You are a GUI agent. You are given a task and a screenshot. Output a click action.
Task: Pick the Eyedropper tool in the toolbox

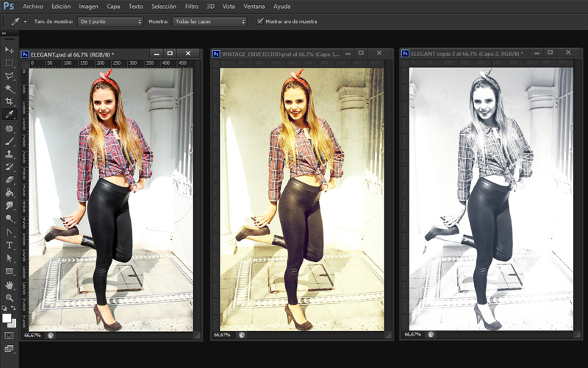(10, 115)
